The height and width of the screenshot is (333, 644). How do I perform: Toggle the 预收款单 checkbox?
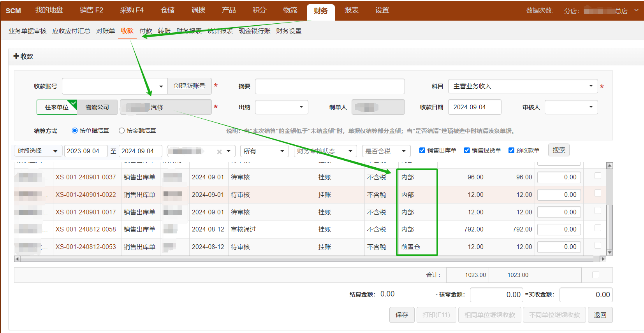(511, 151)
